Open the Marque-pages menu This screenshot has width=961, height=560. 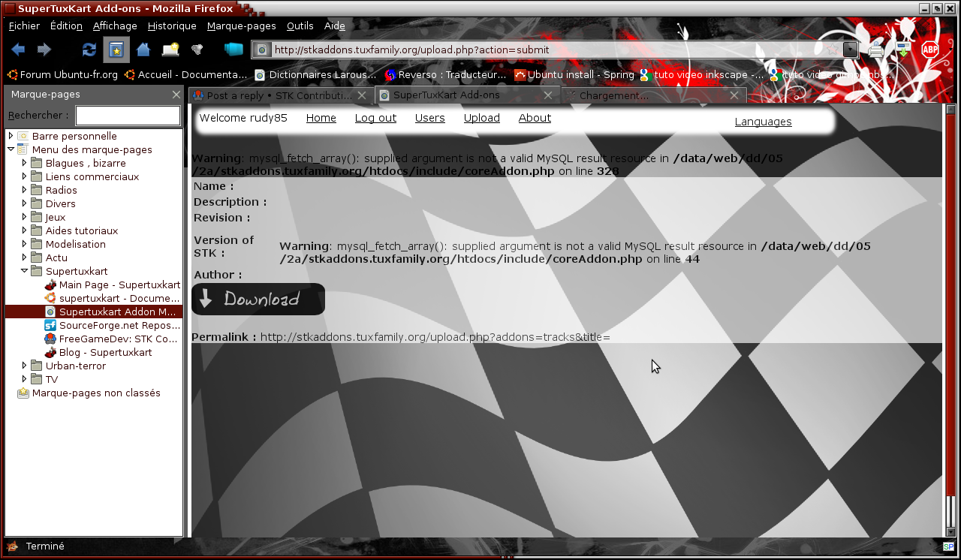click(x=241, y=26)
